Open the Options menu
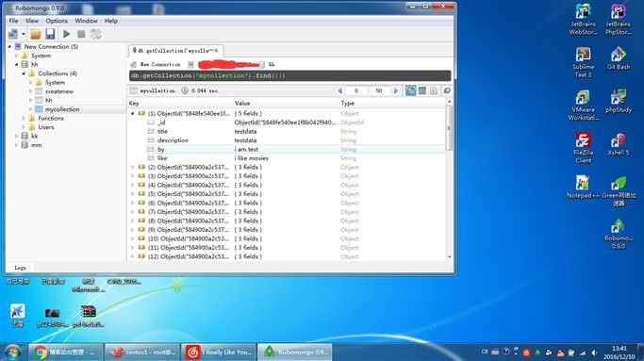Screen dimensions: 644x361 57,21
